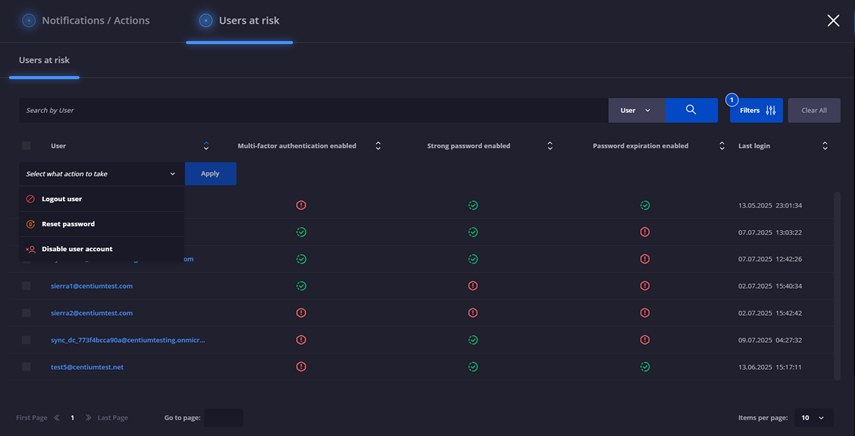Sort by Multi-factor authentication enabled column
The height and width of the screenshot is (436, 855).
[378, 146]
